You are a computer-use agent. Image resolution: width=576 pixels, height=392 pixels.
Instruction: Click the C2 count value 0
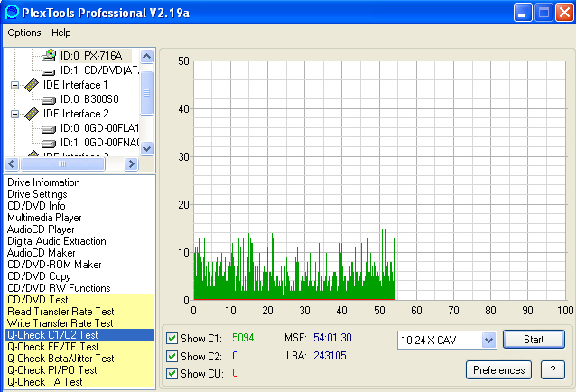point(235,356)
